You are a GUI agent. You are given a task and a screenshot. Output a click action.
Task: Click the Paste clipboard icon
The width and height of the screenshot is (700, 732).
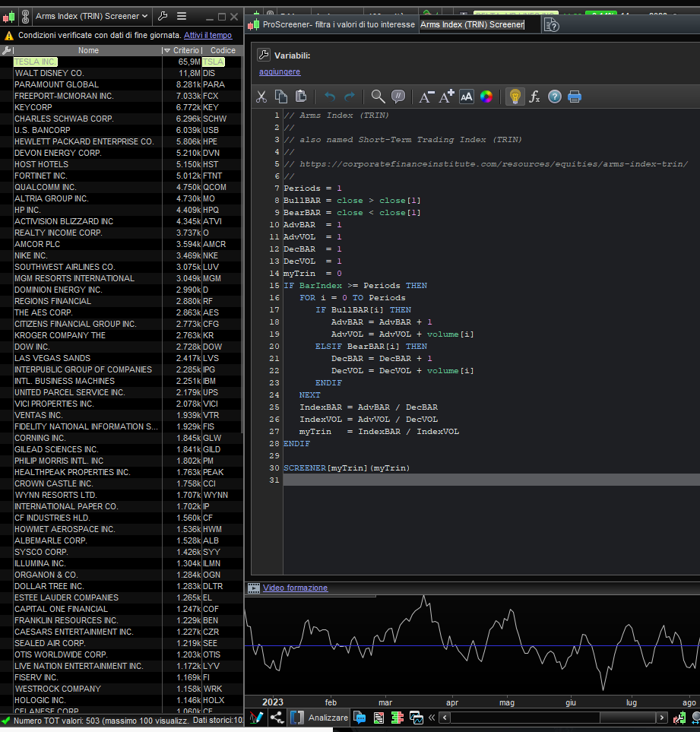(x=301, y=97)
